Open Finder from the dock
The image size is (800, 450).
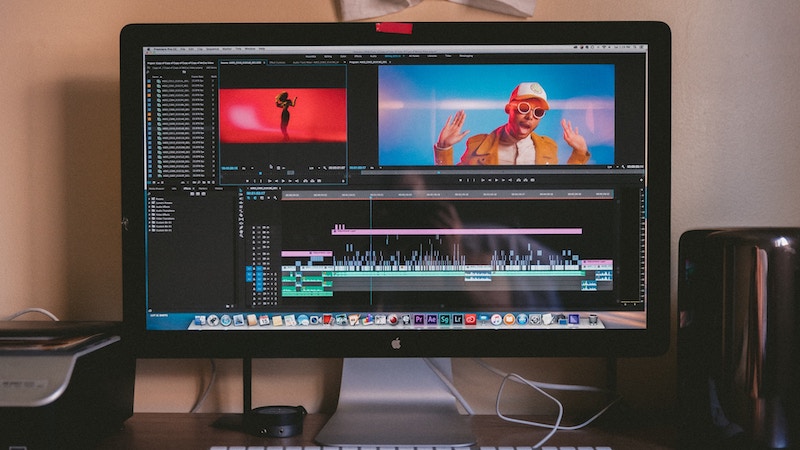(x=200, y=320)
